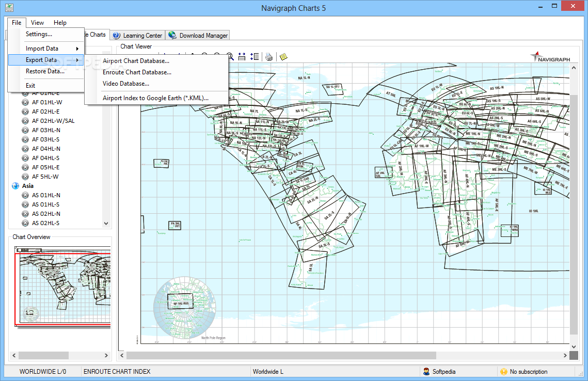Choose Restore Data... menu entry
588x381 pixels.
click(46, 71)
